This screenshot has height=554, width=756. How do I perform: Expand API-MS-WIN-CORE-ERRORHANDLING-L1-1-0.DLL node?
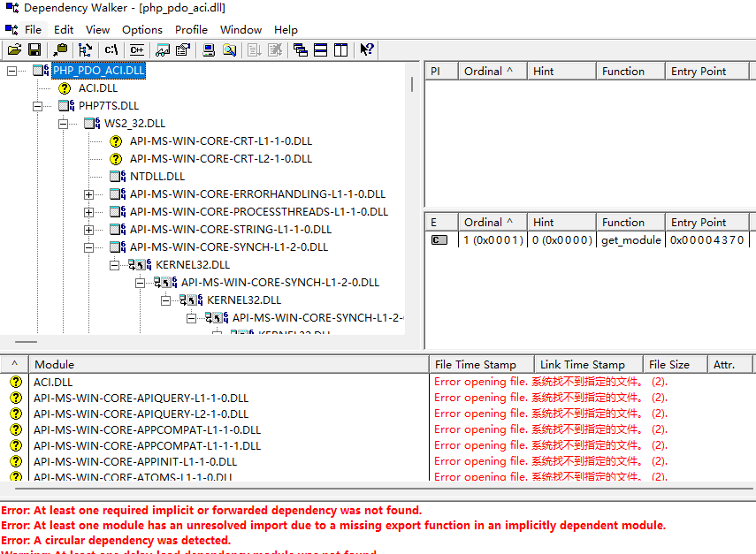pos(89,194)
